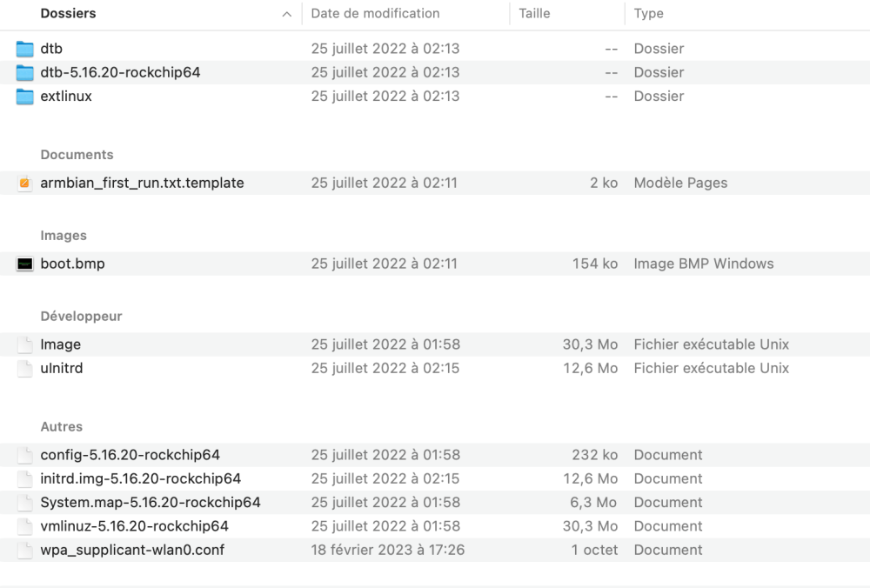Sort by Date de modification column
870x588 pixels.
[x=375, y=14]
